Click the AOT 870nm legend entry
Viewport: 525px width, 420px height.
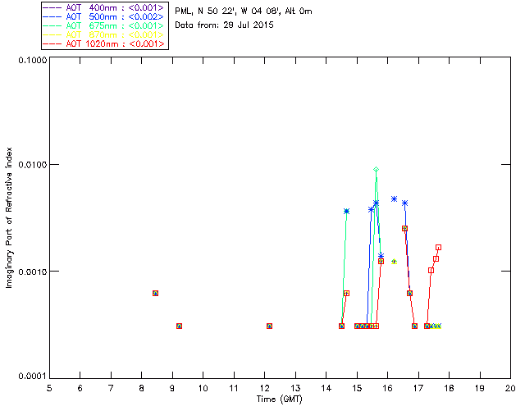click(x=104, y=34)
